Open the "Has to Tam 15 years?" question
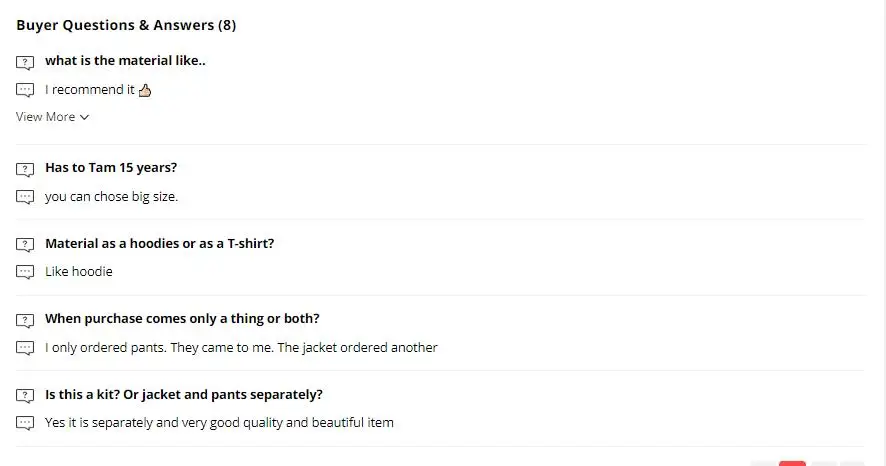This screenshot has width=886, height=466. coord(111,168)
